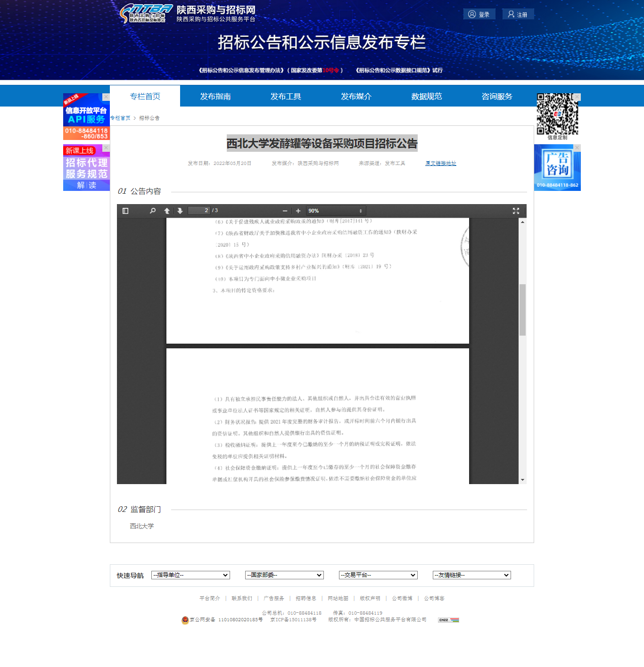Viewport: 644px width, 667px height.
Task: Open the 90% zoom level dropdown
Action: [336, 211]
